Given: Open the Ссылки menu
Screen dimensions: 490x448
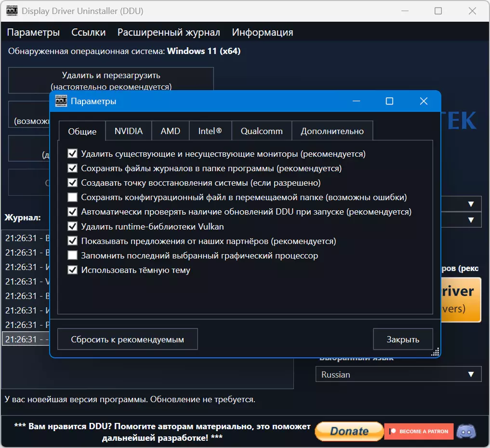Looking at the screenshot, I should tap(89, 32).
